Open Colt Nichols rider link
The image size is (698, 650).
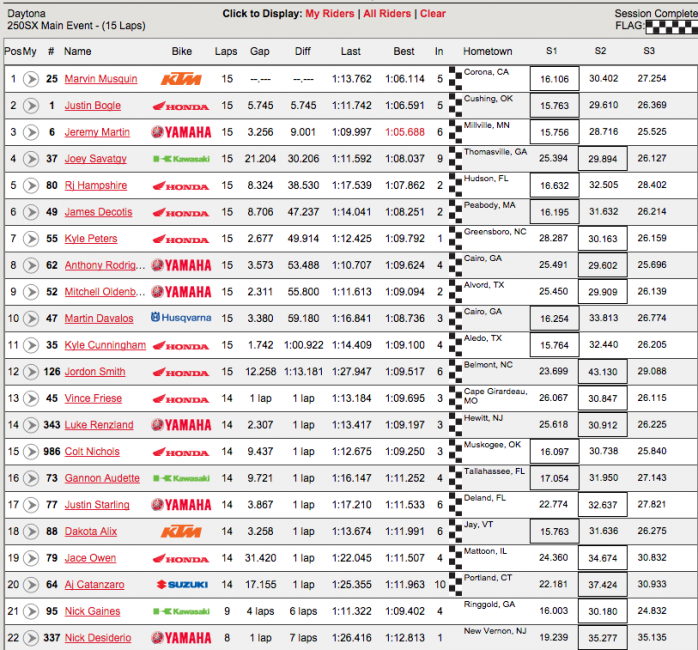tap(92, 452)
